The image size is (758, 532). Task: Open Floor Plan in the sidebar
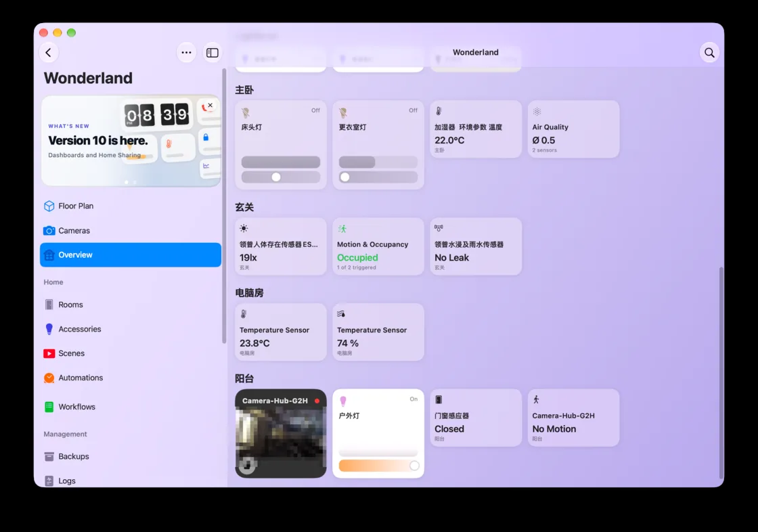[x=131, y=206]
